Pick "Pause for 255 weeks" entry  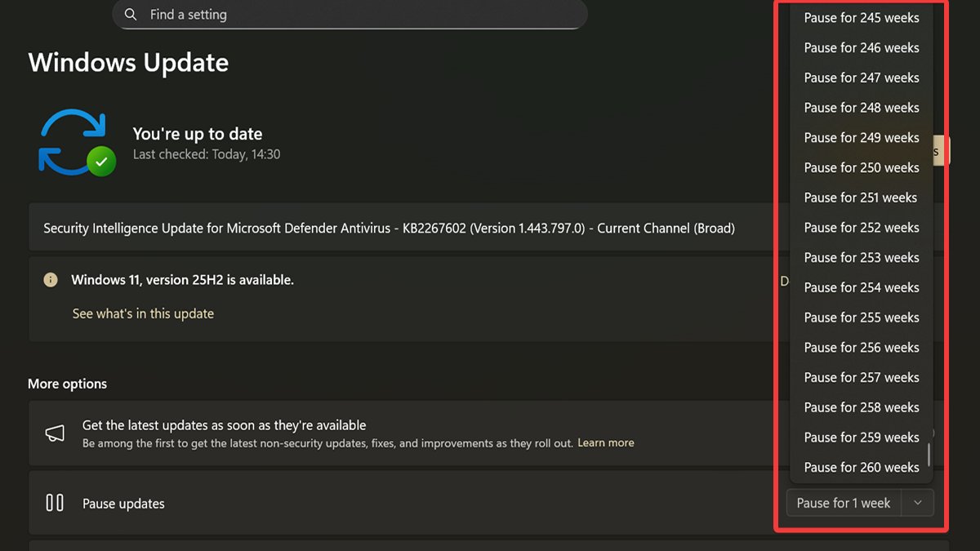pos(861,318)
